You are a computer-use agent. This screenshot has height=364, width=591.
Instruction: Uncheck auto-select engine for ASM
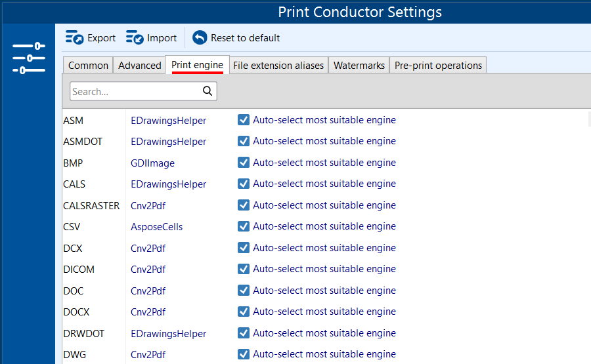244,120
